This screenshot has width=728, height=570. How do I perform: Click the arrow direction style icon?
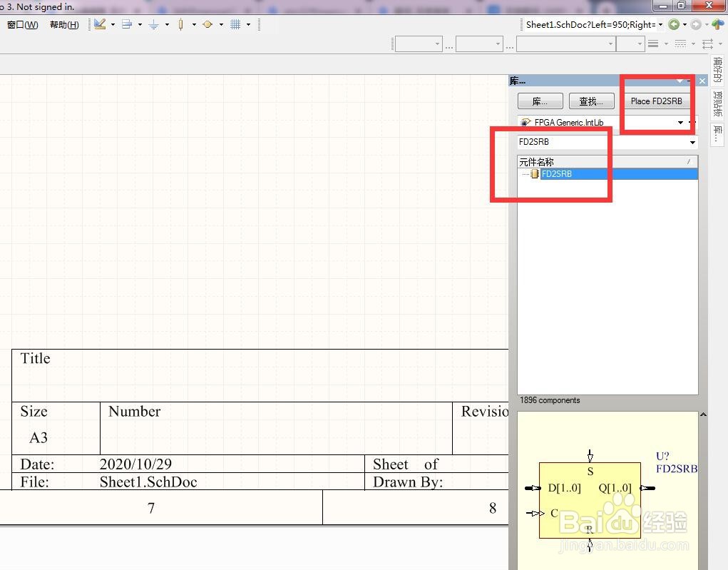[x=707, y=44]
